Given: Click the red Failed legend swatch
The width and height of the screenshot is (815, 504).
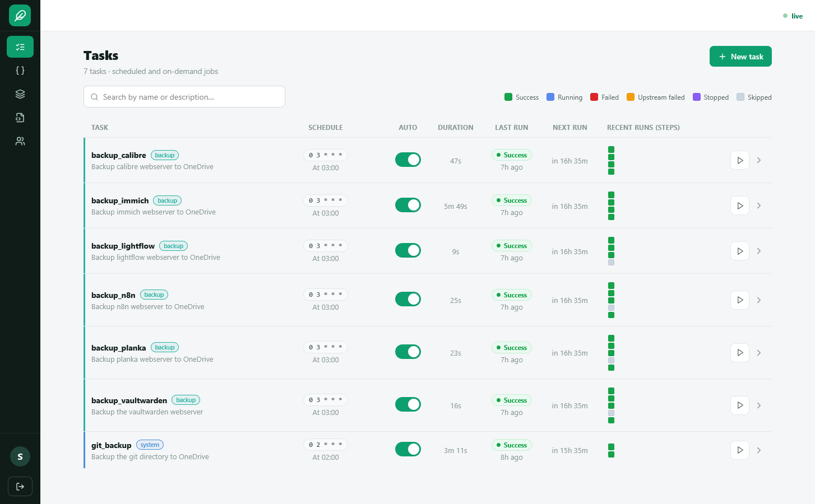Looking at the screenshot, I should (594, 97).
